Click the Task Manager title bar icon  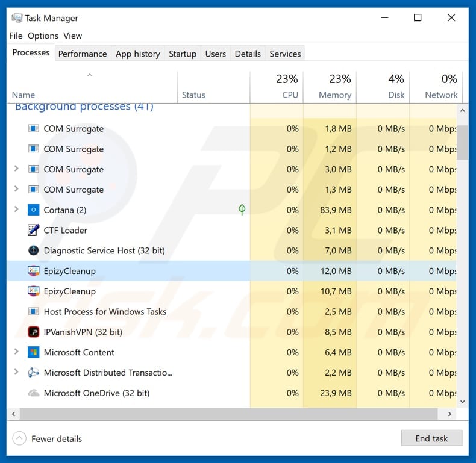(17, 18)
